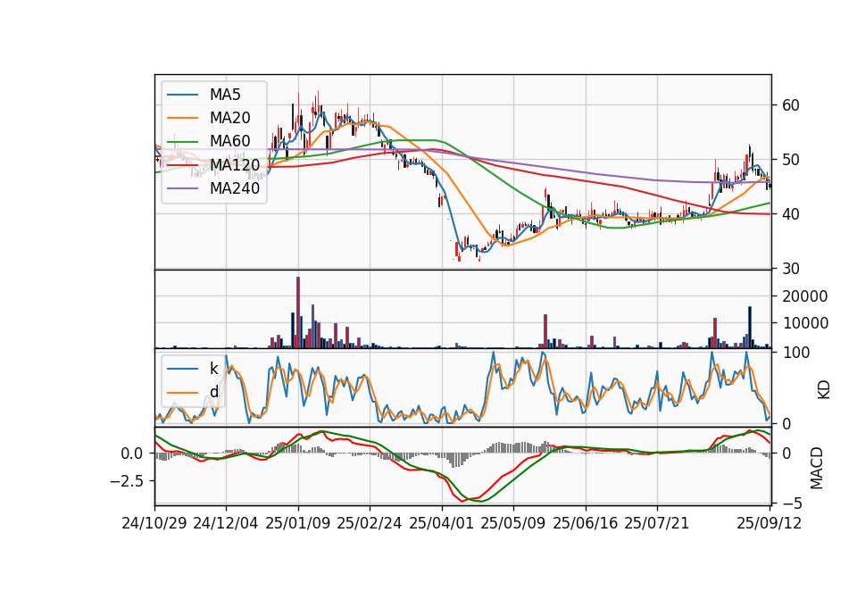Click the KD vertical axis title
Screen dimensions: 857x616
[x=823, y=389]
